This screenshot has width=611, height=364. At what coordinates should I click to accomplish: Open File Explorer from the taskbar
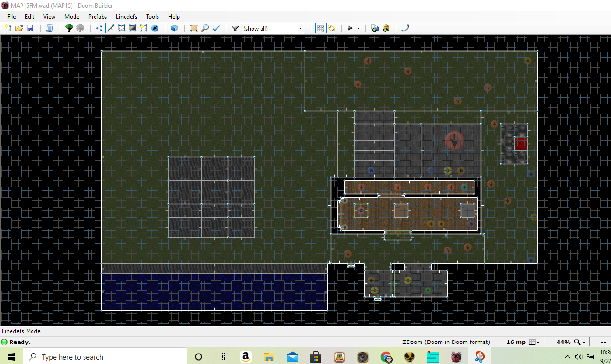[269, 356]
